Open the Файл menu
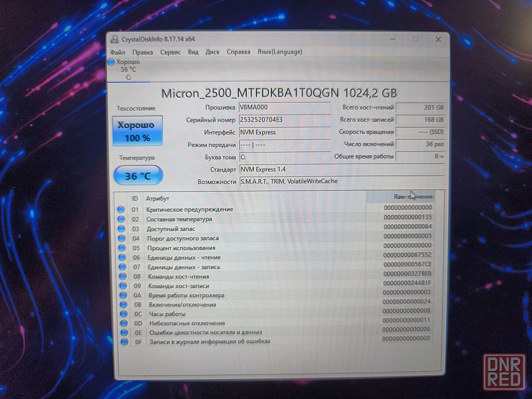Image resolution: width=532 pixels, height=399 pixels. click(x=118, y=52)
